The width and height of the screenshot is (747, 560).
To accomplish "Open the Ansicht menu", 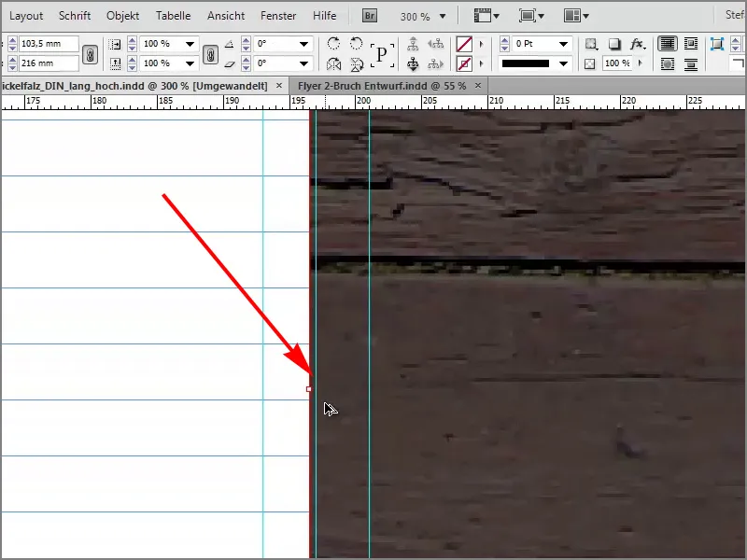I will (x=226, y=16).
